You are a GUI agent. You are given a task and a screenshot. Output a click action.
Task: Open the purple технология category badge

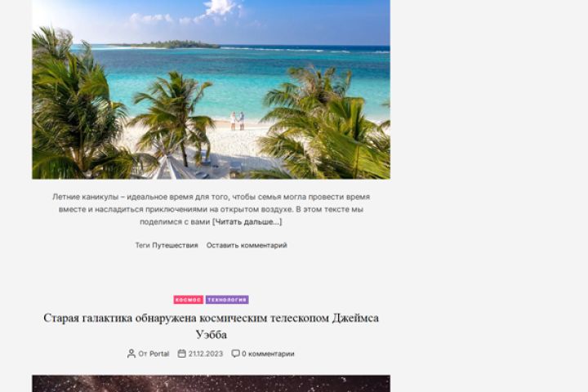click(x=227, y=300)
